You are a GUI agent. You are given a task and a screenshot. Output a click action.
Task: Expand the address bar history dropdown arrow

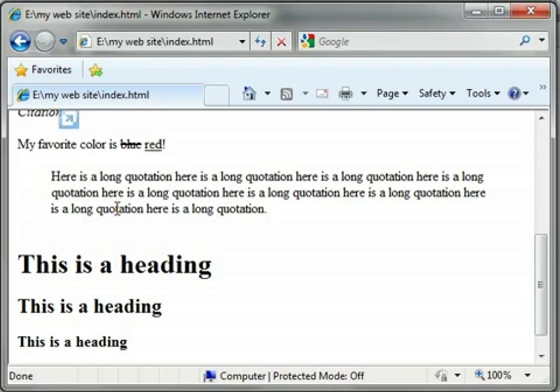[x=242, y=42]
